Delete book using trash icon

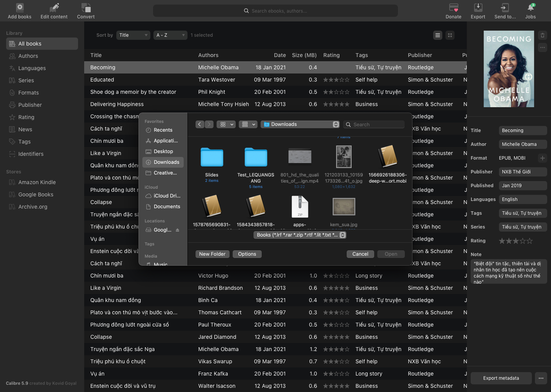click(542, 36)
